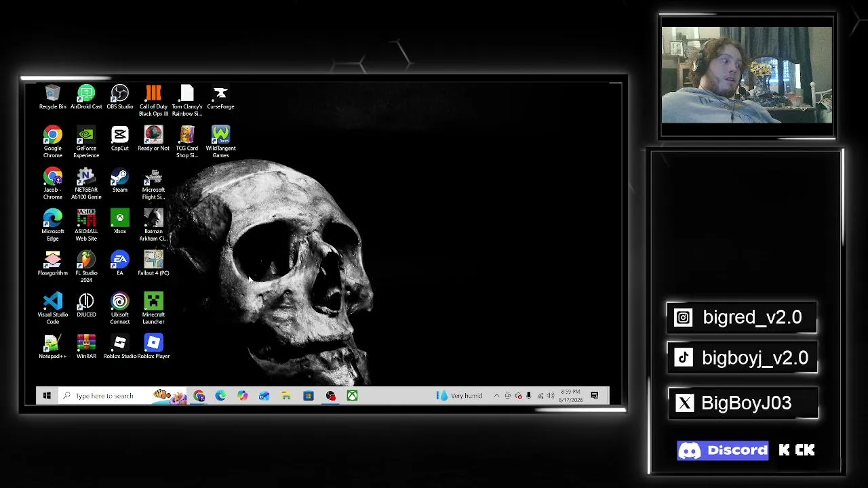Click the search highlights clownfish image
Viewport: 868px width, 488px height.
(169, 396)
